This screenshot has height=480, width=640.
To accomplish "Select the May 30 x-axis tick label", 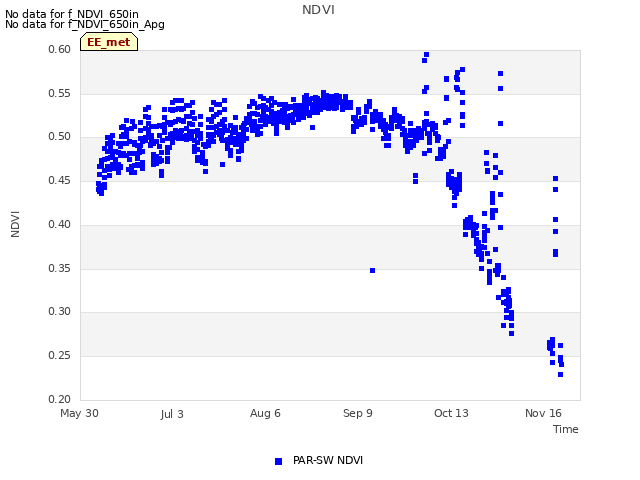I will point(79,413).
